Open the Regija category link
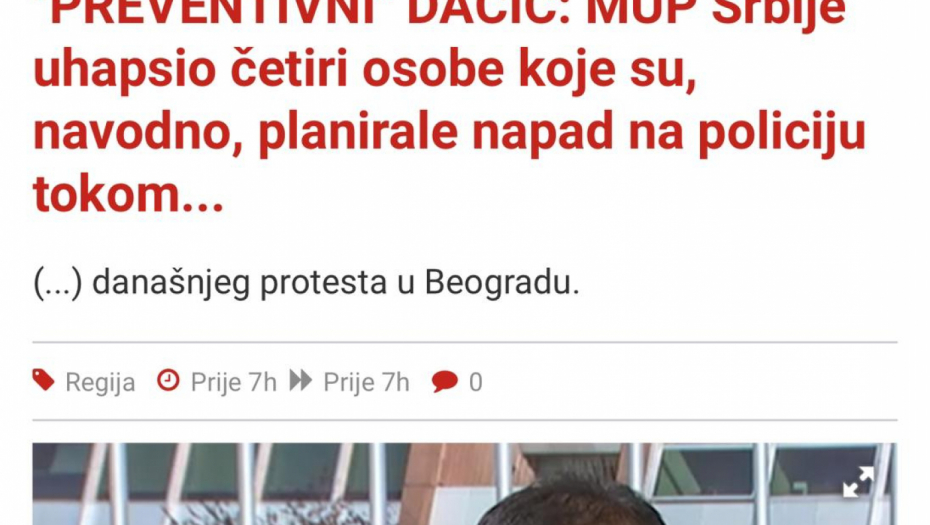930x525 pixels. tap(100, 382)
